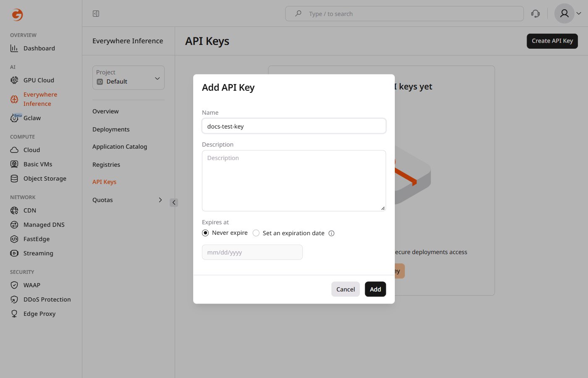Viewport: 588px width, 378px height.
Task: Expand the account menu chevron
Action: pyautogui.click(x=579, y=13)
